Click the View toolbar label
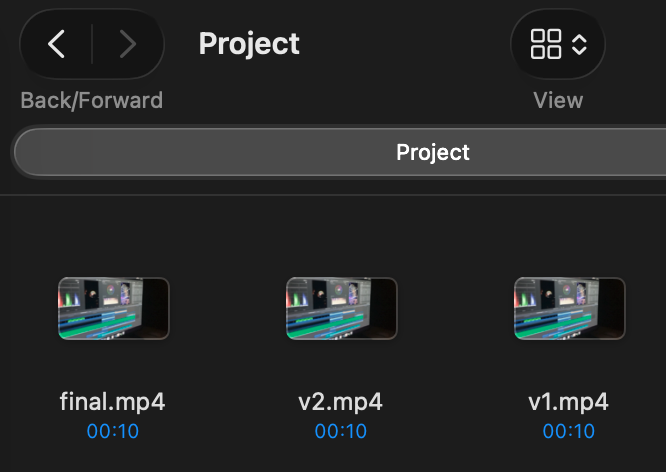The width and height of the screenshot is (666, 472). click(x=558, y=100)
